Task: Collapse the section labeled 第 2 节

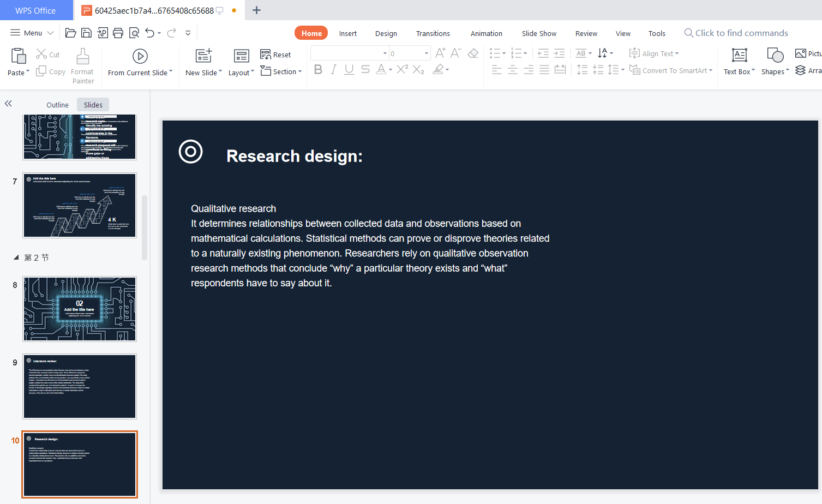Action: (x=16, y=257)
